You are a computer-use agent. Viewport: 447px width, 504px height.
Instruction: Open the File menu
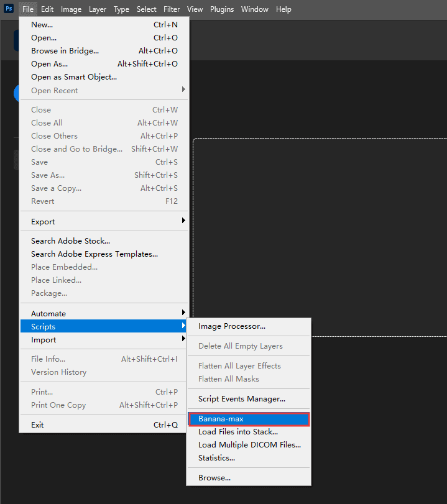27,9
